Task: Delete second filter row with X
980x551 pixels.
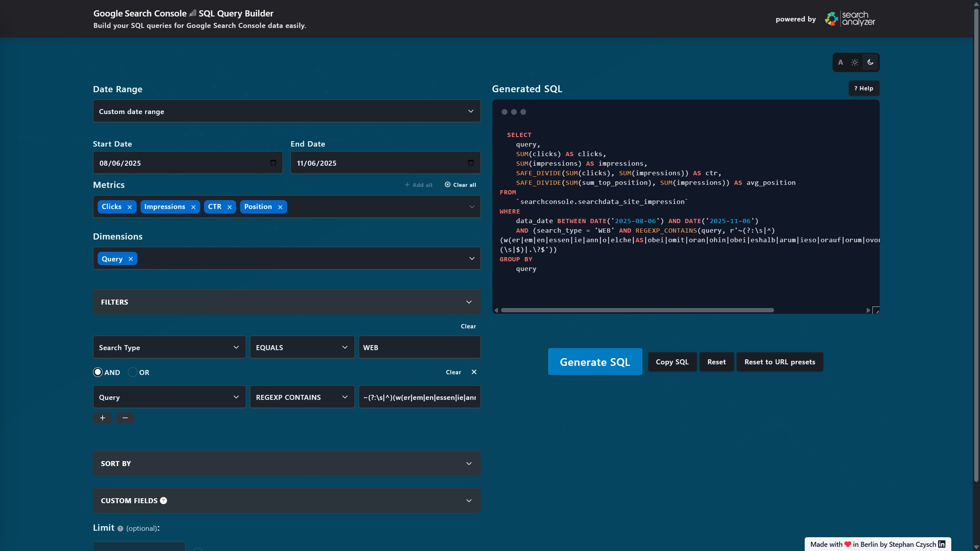Action: (x=474, y=372)
